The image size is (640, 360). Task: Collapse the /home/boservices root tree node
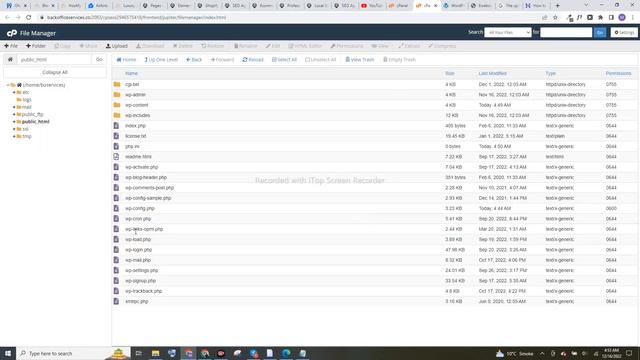(x=7, y=85)
